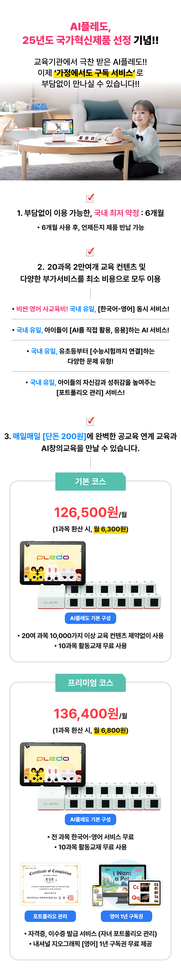This screenshot has width=181, height=980.
Task: Click the 영어 1년 구독권 blue button
Action: click(x=126, y=916)
